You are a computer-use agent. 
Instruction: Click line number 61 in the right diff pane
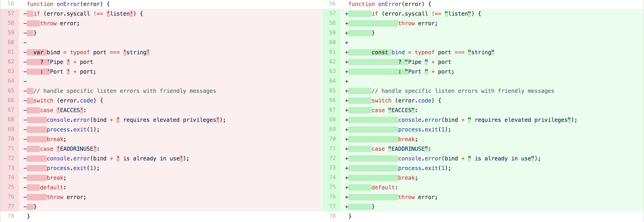[332, 52]
